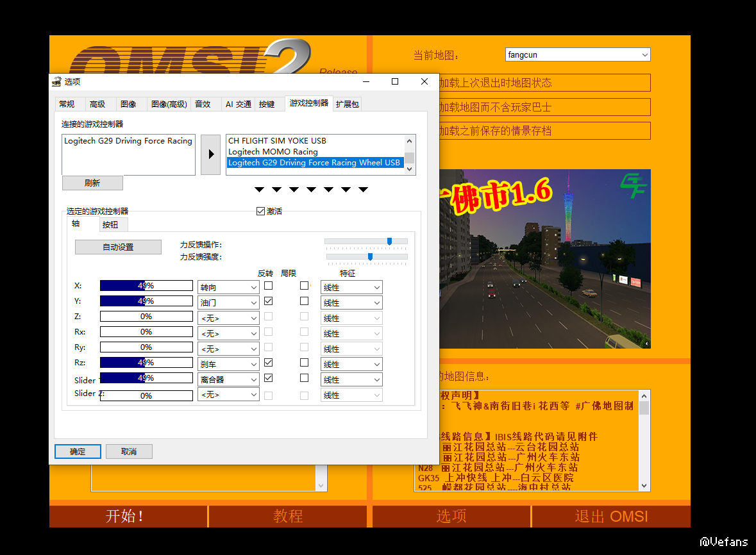Screen dimensions: 756x555
Task: Toggle the 激活 checkbox
Action: point(261,211)
